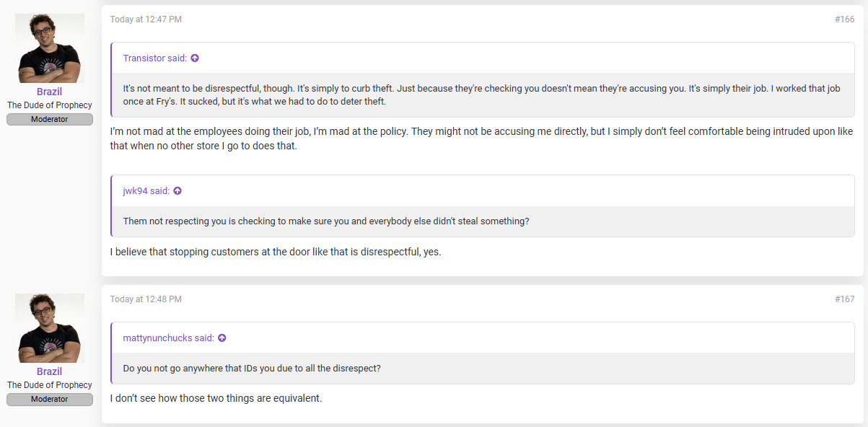Viewport: 868px width, 427px height.
Task: Expand mattynunchucks' quoted text about IDs
Action: [483, 369]
